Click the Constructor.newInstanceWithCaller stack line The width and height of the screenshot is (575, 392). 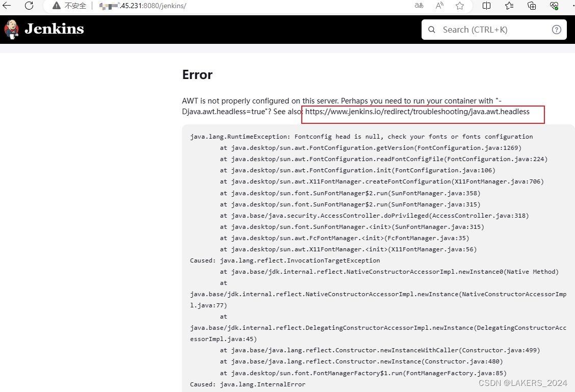pyautogui.click(x=380, y=350)
